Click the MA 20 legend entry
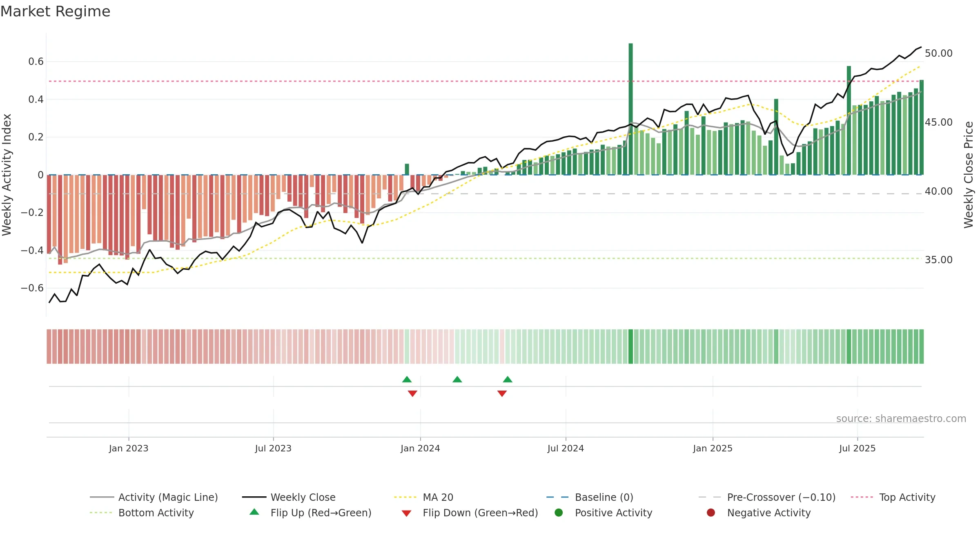The height and width of the screenshot is (551, 980). click(x=423, y=497)
